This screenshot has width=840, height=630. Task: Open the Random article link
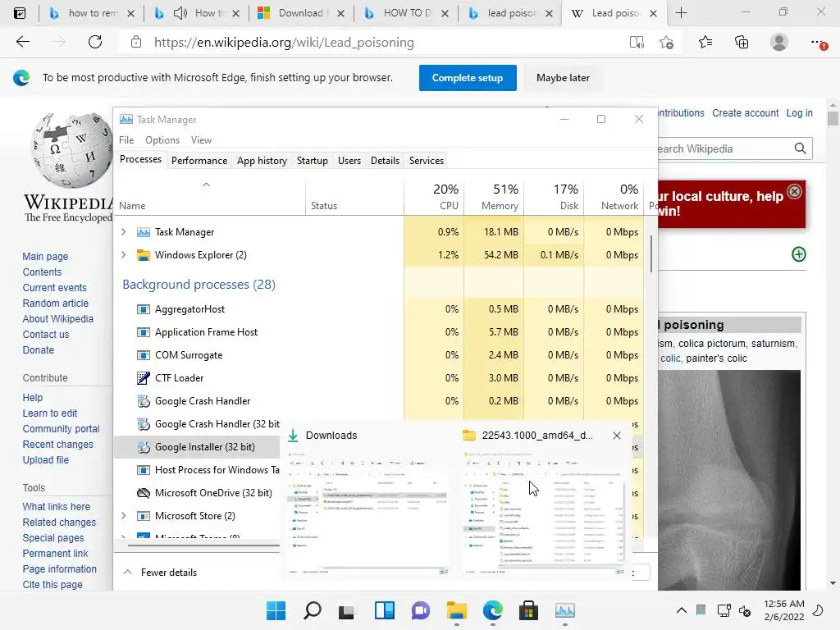[x=55, y=304]
